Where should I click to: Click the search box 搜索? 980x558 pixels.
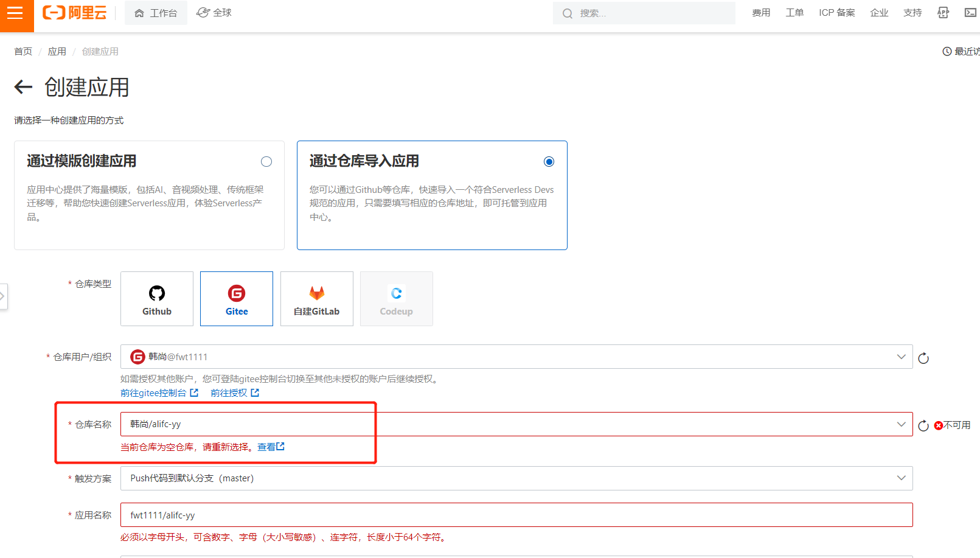[644, 13]
